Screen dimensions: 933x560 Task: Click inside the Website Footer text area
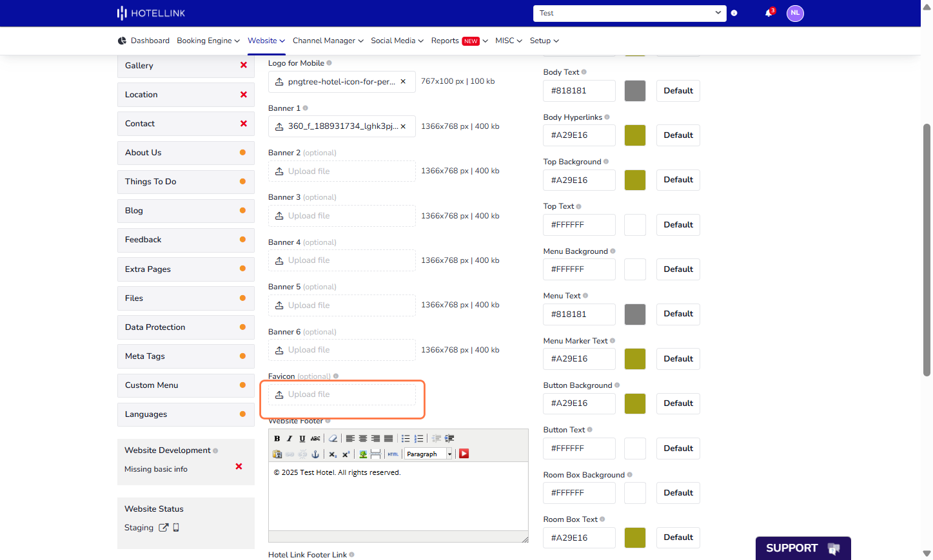[x=398, y=496]
